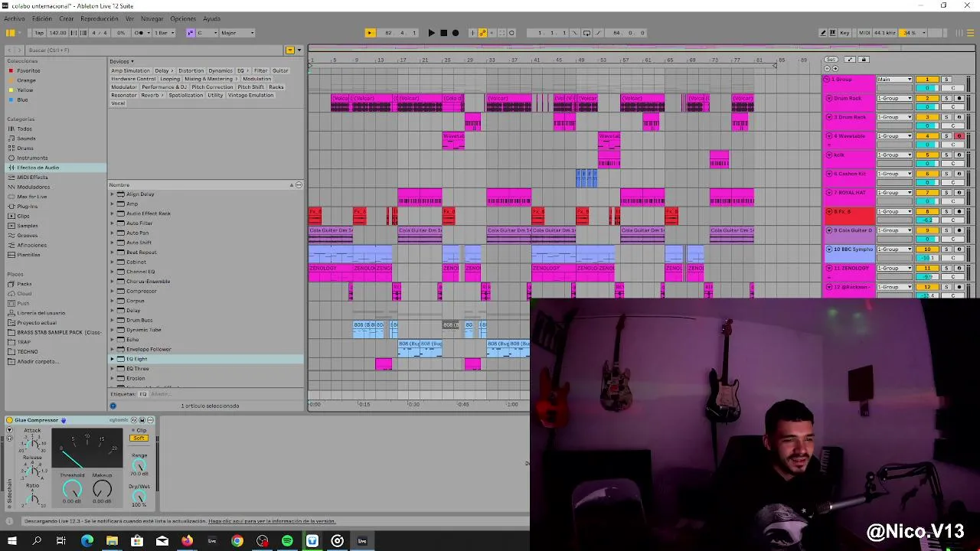The height and width of the screenshot is (551, 980).
Task: Click the transport Stop button
Action: click(x=443, y=33)
